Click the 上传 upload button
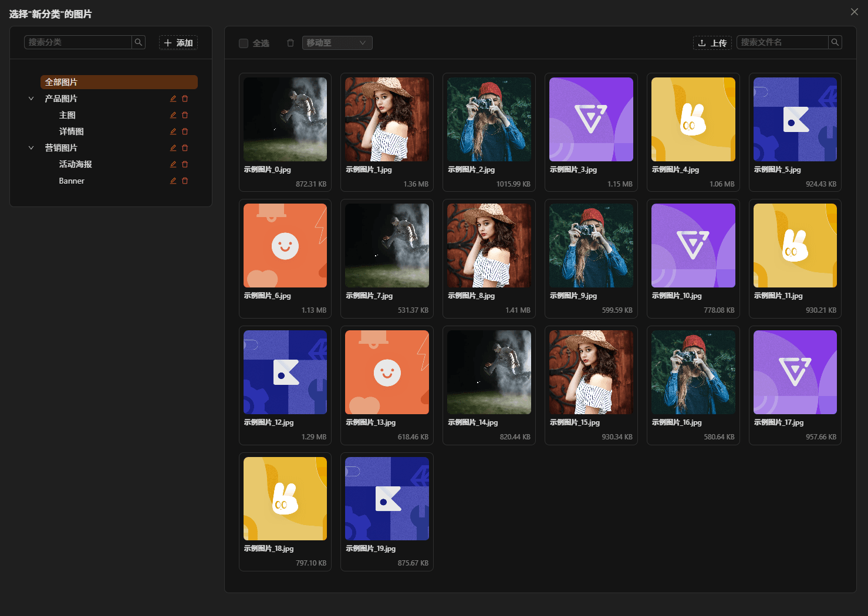The image size is (868, 616). [712, 43]
